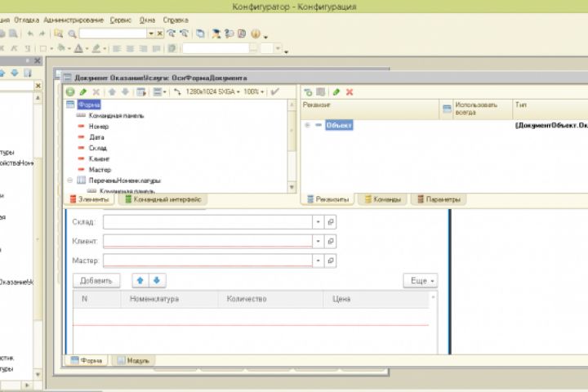
Task: Click the font color A icon
Action: coord(78,48)
